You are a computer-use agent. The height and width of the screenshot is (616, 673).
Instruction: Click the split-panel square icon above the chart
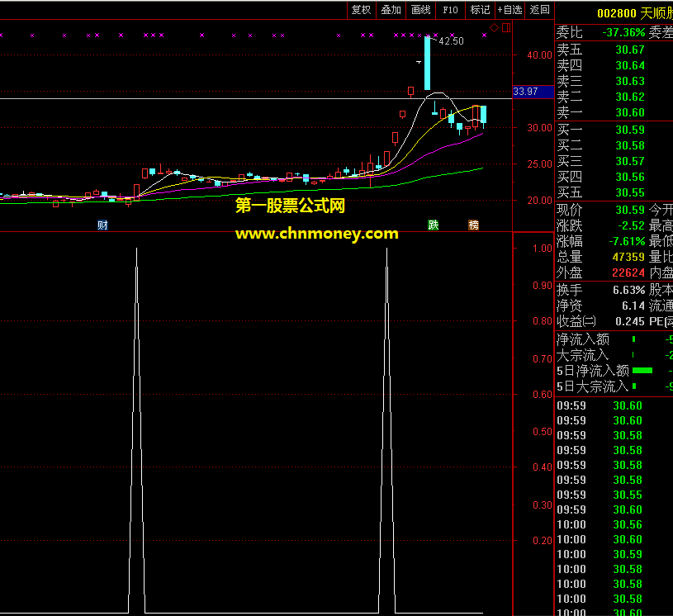coord(506,28)
